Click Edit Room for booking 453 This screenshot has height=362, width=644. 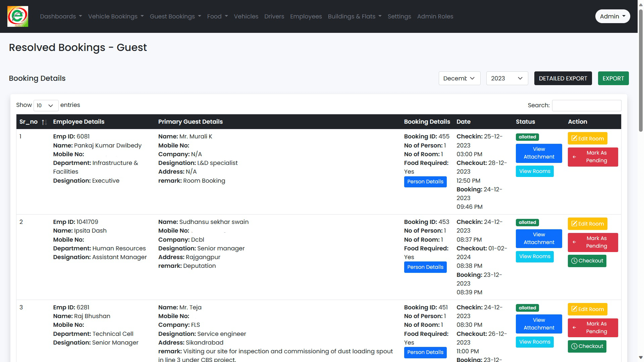[587, 224]
